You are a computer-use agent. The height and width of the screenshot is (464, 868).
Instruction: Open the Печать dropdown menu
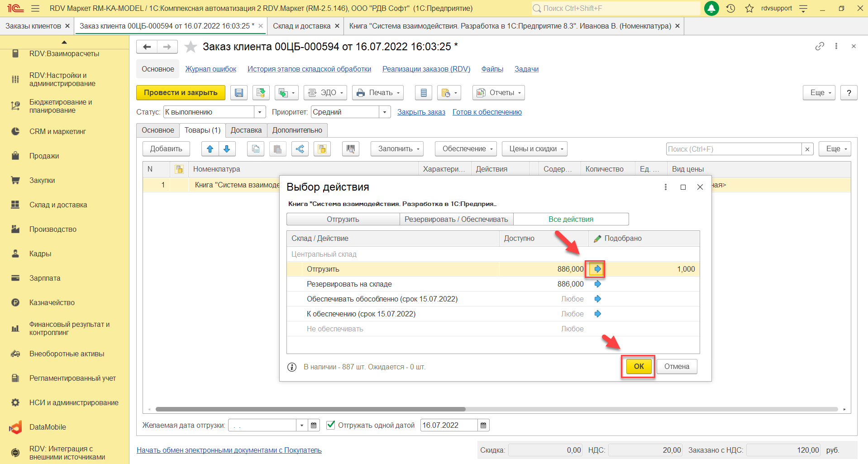point(379,93)
